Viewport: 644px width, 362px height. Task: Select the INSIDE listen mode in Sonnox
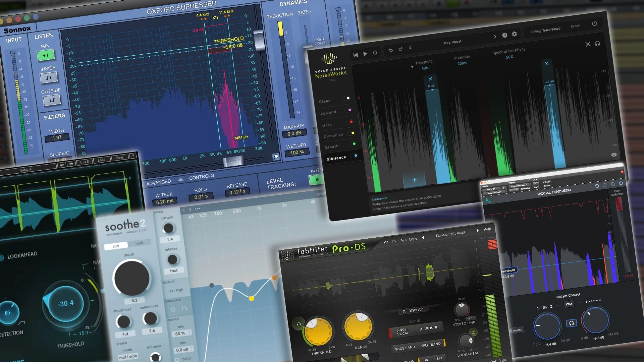click(49, 78)
